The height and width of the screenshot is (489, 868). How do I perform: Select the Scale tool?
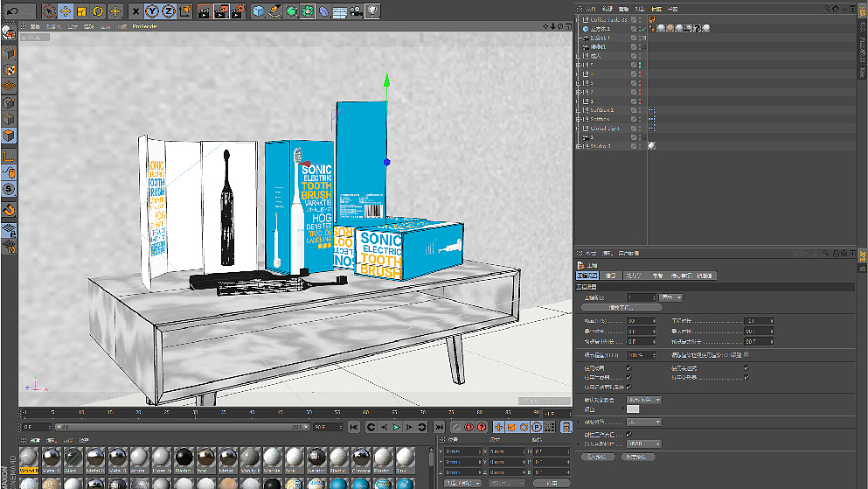pos(82,10)
